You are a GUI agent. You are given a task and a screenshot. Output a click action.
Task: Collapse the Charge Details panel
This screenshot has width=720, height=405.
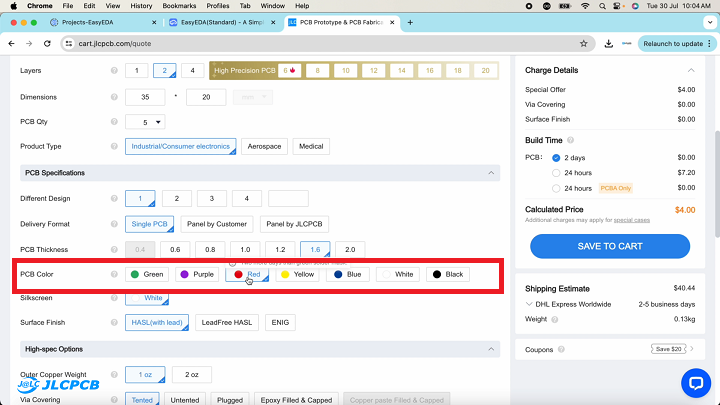691,70
